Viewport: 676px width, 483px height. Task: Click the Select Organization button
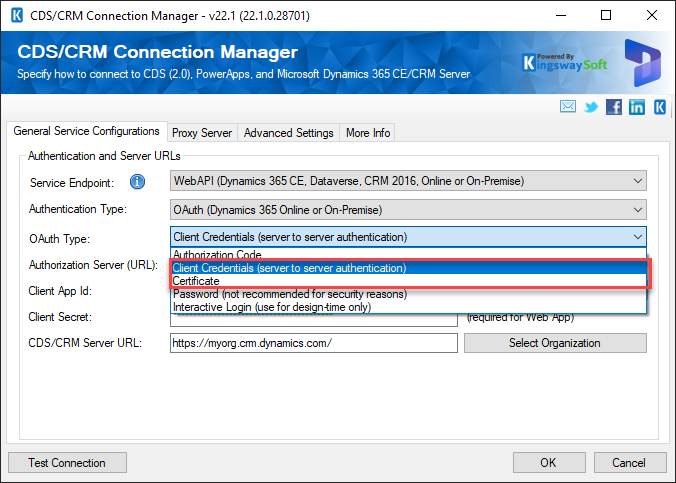coord(555,343)
